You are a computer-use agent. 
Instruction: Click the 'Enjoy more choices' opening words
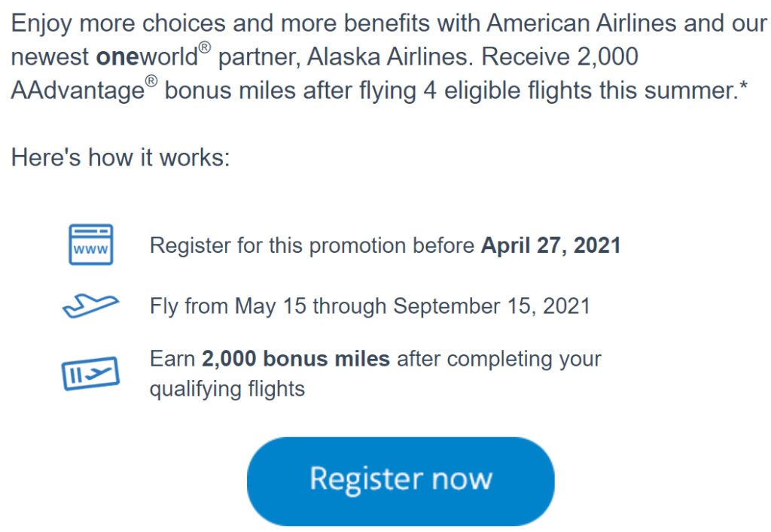118,23
